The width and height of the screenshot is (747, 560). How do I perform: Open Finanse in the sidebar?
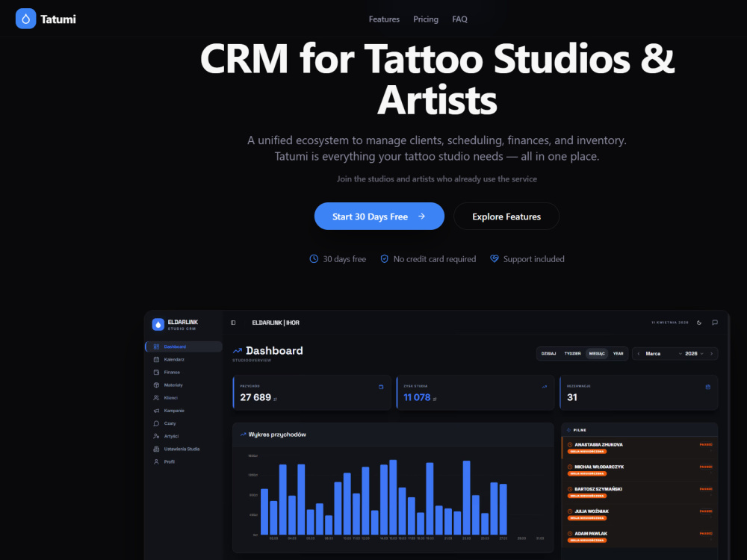tap(184, 373)
